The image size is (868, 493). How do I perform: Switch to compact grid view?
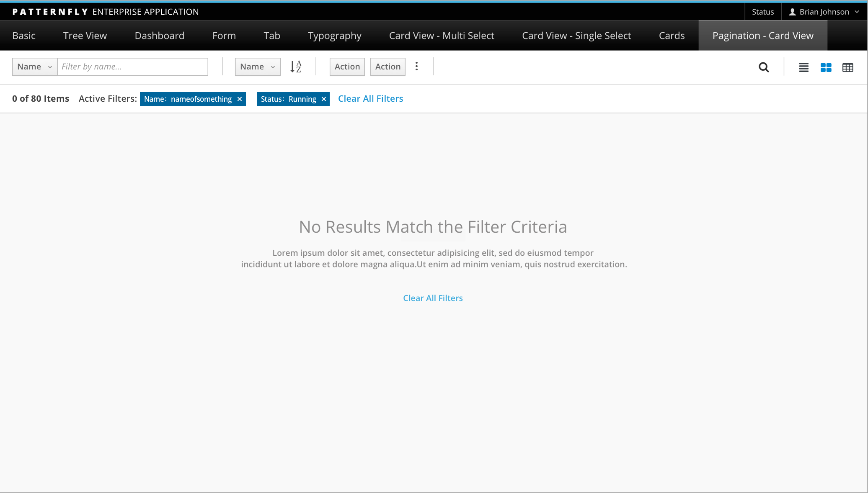(848, 67)
